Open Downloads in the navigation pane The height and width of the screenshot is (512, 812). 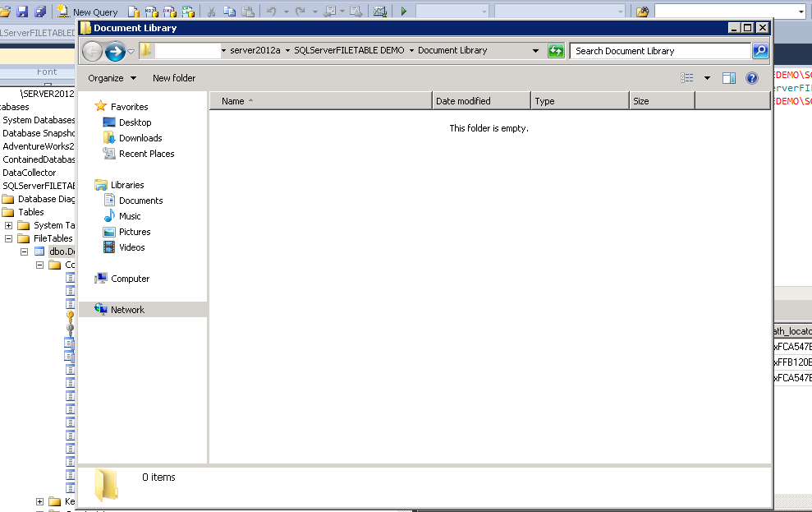click(140, 138)
